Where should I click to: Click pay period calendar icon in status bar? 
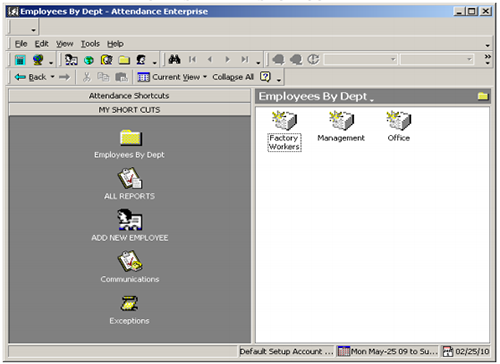point(344,351)
